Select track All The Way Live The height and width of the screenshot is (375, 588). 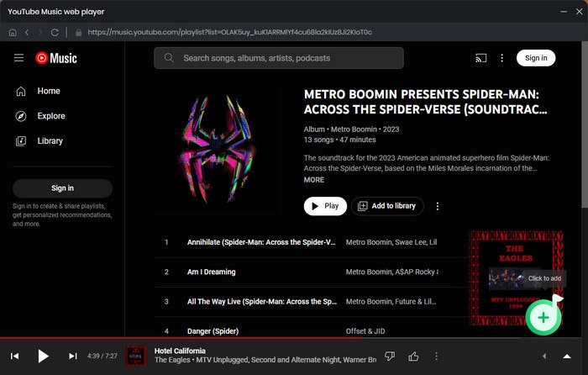pos(262,301)
